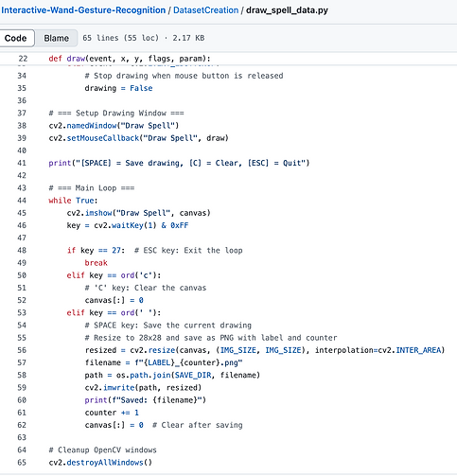Click "elif key == ord(' '):" line

click(114, 312)
